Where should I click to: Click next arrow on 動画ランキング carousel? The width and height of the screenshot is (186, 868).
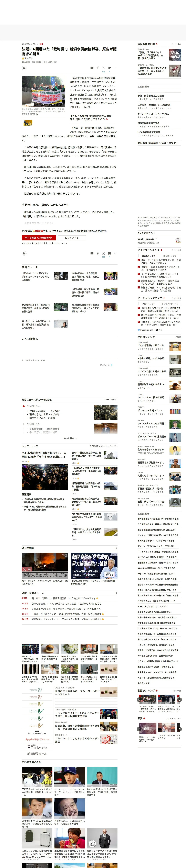click(180, 700)
